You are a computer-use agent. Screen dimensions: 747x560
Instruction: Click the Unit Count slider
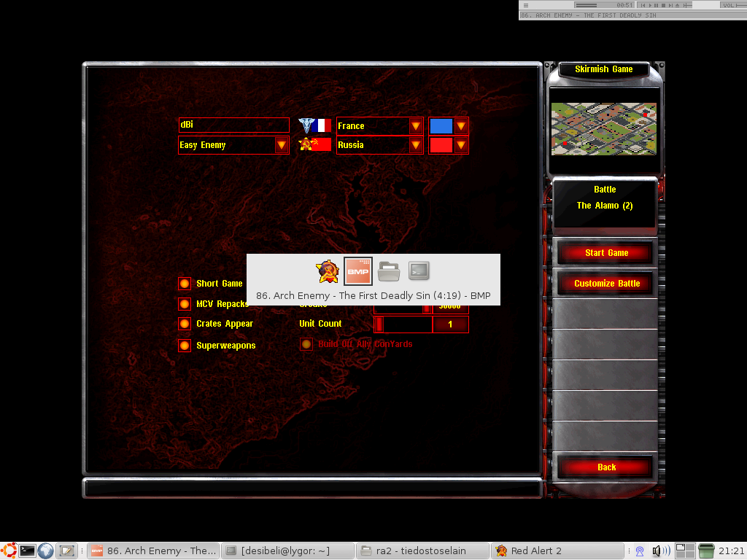tap(403, 324)
